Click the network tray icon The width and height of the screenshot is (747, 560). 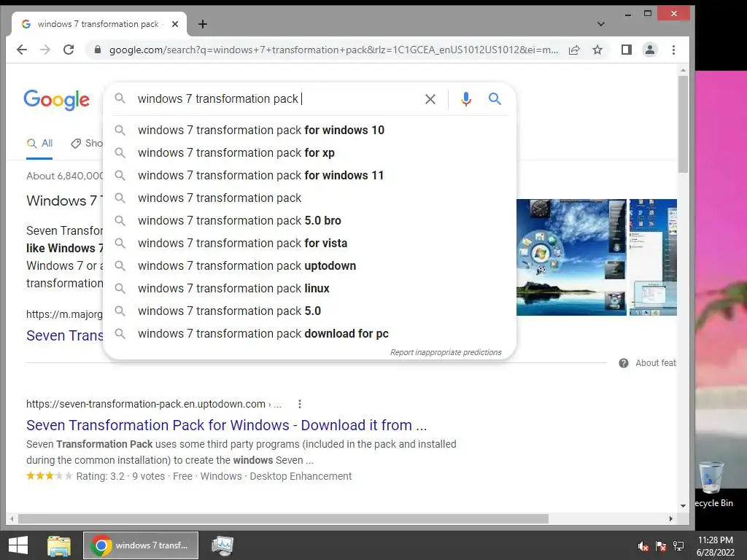[x=678, y=545]
